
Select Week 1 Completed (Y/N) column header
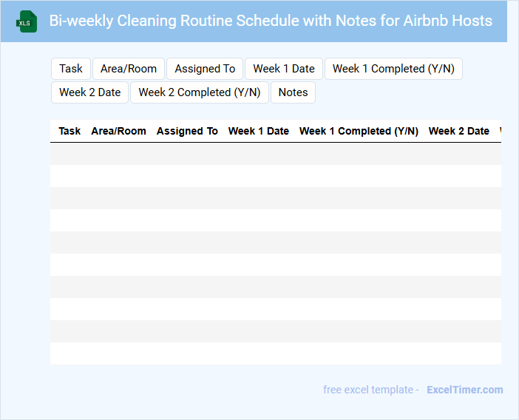tap(359, 131)
